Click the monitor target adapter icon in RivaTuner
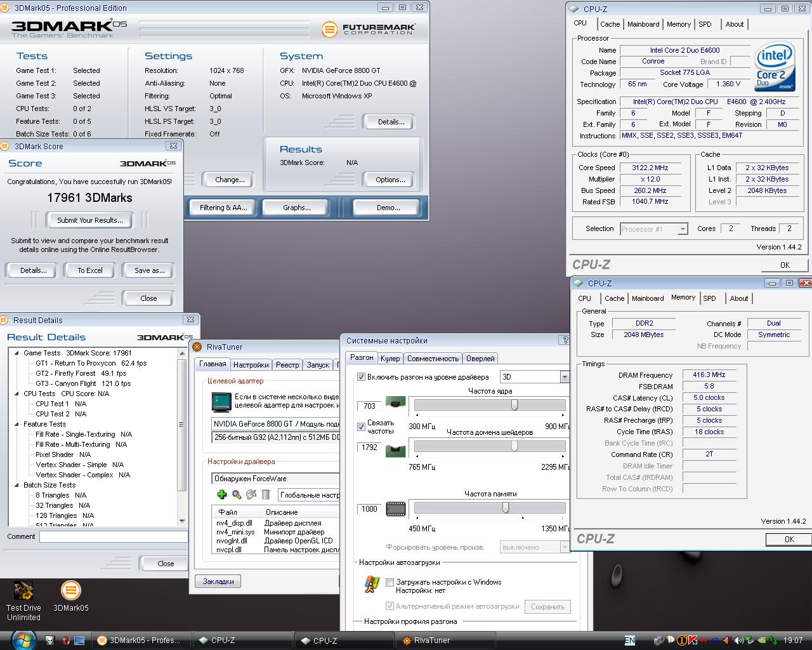This screenshot has width=812, height=650. click(221, 402)
